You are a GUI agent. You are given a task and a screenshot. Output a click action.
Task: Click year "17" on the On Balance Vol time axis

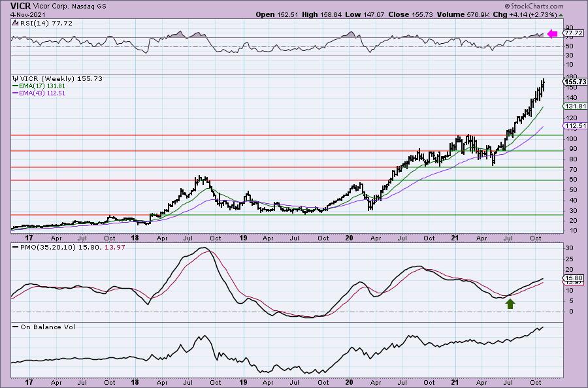(29, 382)
